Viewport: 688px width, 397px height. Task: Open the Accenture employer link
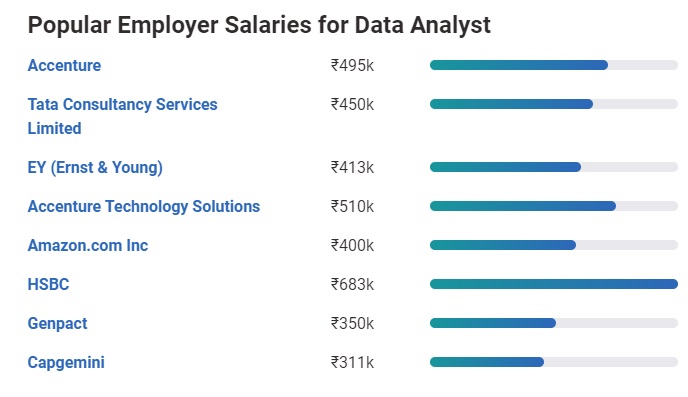64,65
